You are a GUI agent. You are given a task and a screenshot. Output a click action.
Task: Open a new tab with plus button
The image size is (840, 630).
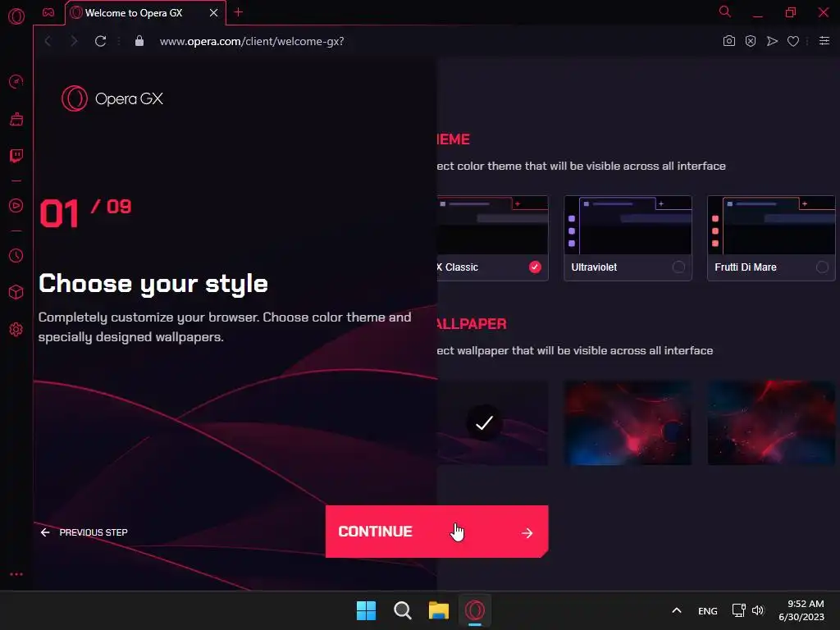[239, 12]
